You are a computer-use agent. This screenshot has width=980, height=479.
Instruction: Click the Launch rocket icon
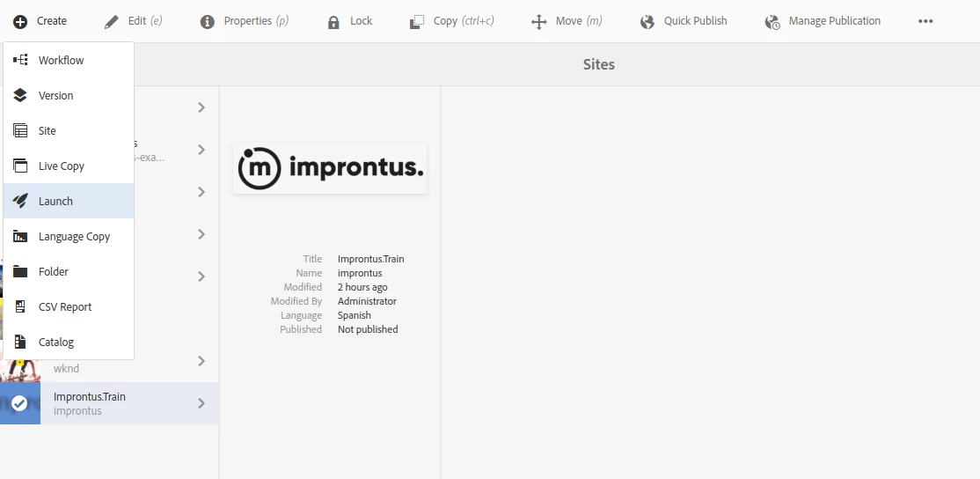click(20, 201)
